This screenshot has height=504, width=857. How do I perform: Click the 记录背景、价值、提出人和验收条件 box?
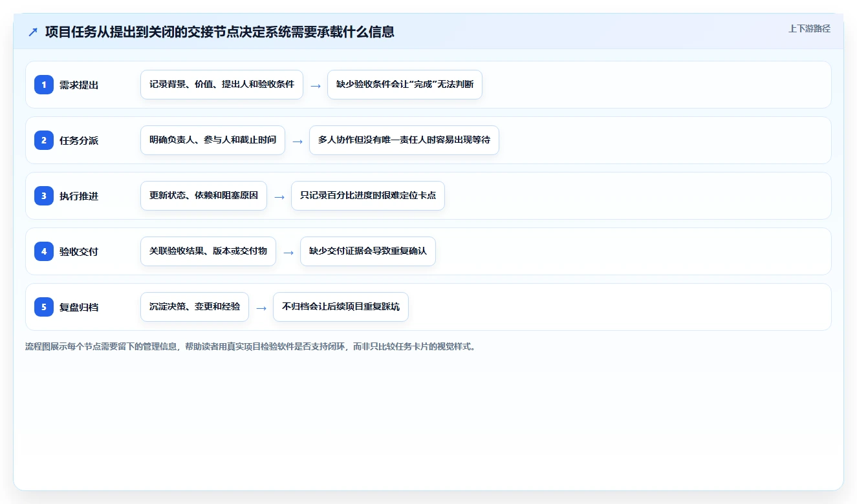point(222,85)
